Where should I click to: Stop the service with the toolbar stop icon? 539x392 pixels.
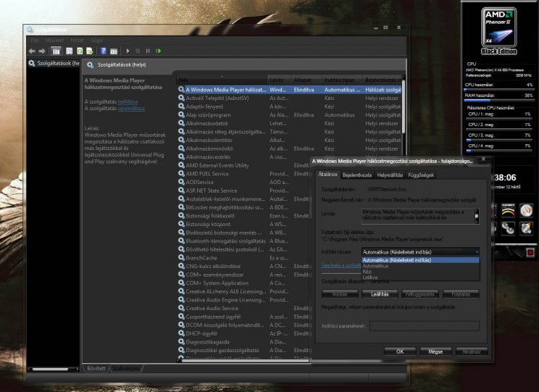pos(138,51)
